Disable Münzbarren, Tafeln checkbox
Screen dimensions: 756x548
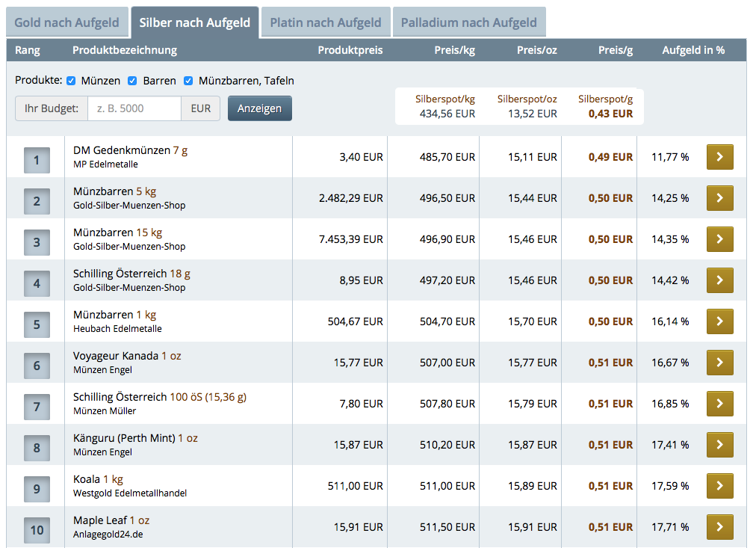(x=188, y=81)
